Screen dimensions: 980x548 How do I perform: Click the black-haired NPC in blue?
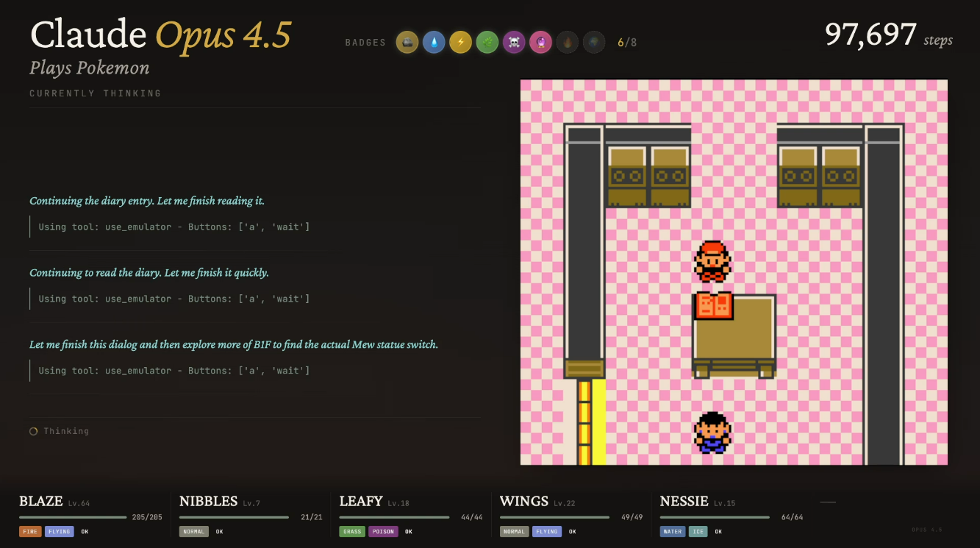coord(712,433)
